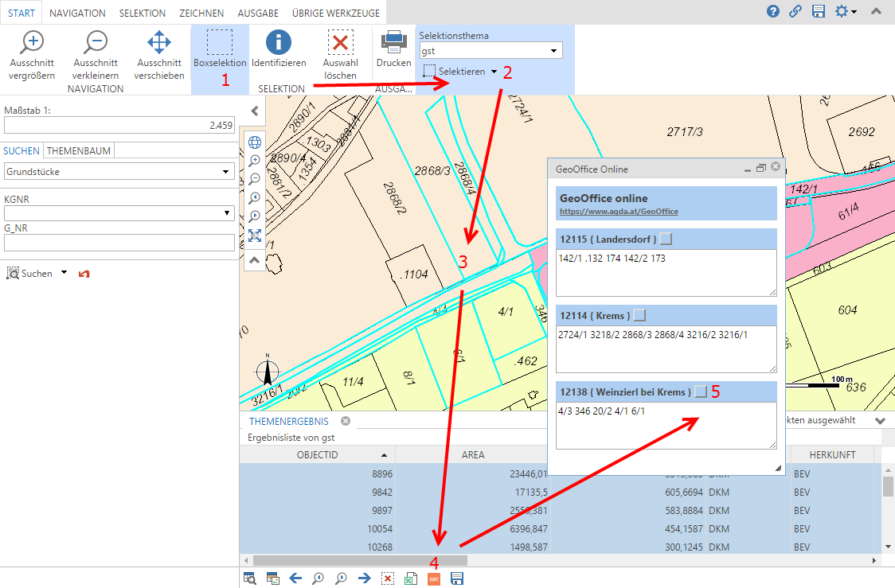Click the Maßstab scale input field

(119, 126)
